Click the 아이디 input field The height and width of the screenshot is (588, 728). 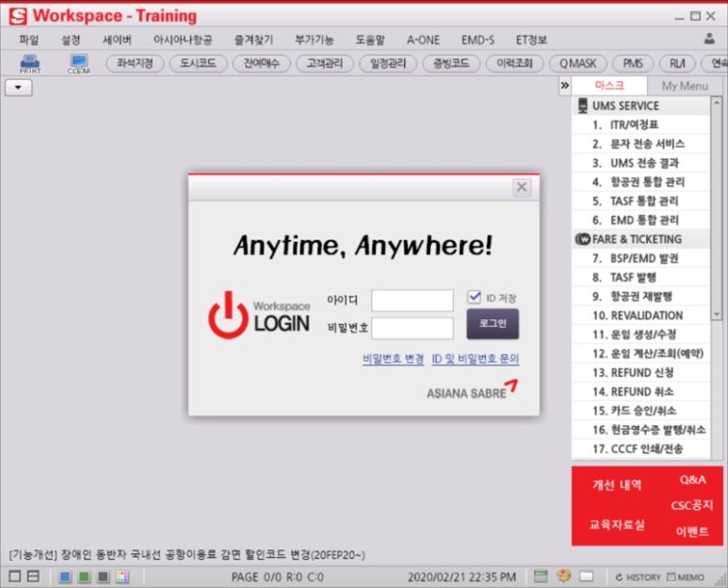413,301
